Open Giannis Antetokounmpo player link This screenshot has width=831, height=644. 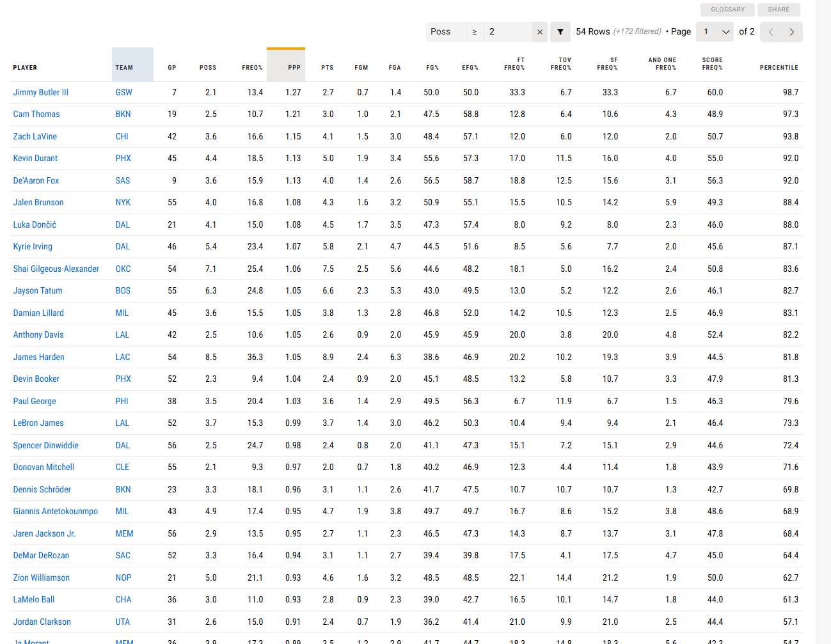tap(56, 512)
